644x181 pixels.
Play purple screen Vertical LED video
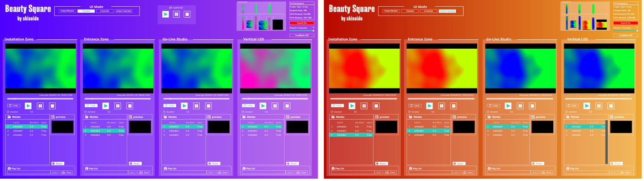(263, 106)
